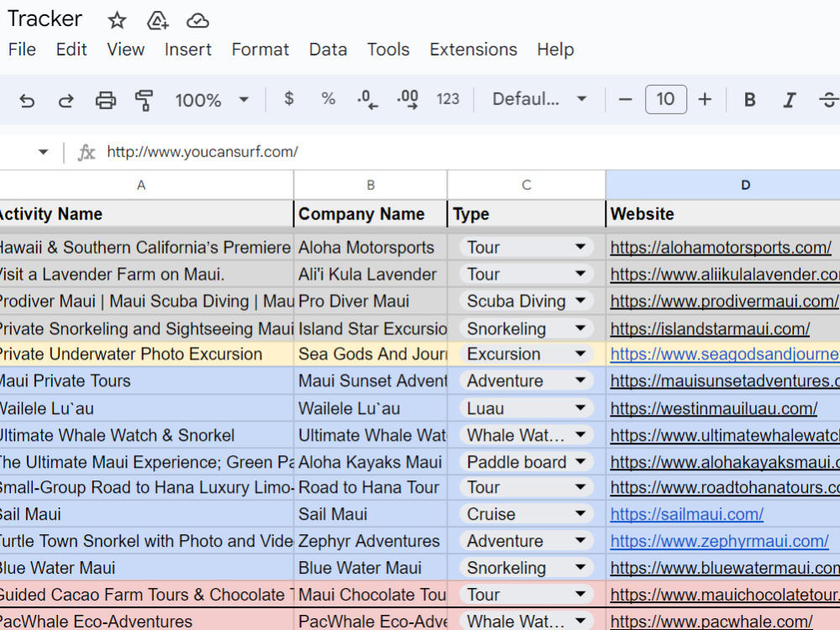Screen dimensions: 840x630
Task: Toggle strikethrough formatting
Action: (x=829, y=100)
